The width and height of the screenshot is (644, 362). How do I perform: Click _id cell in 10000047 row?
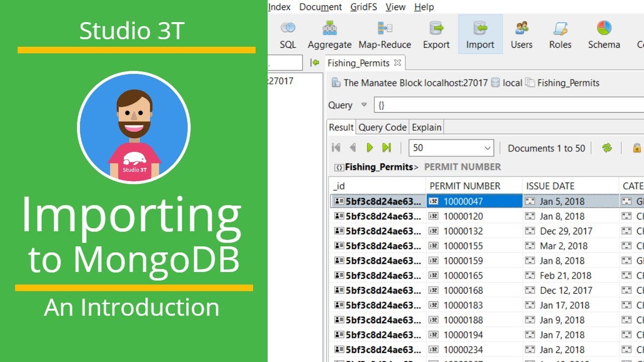point(377,201)
